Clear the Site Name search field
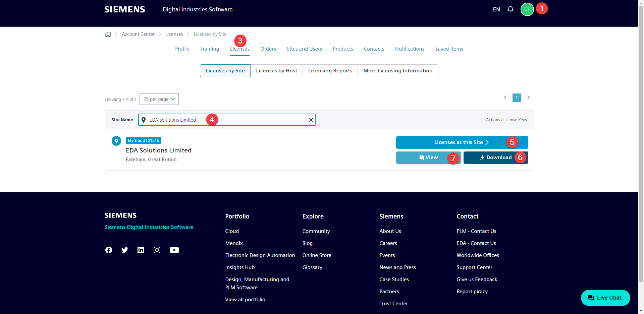This screenshot has width=644, height=314. pos(311,120)
